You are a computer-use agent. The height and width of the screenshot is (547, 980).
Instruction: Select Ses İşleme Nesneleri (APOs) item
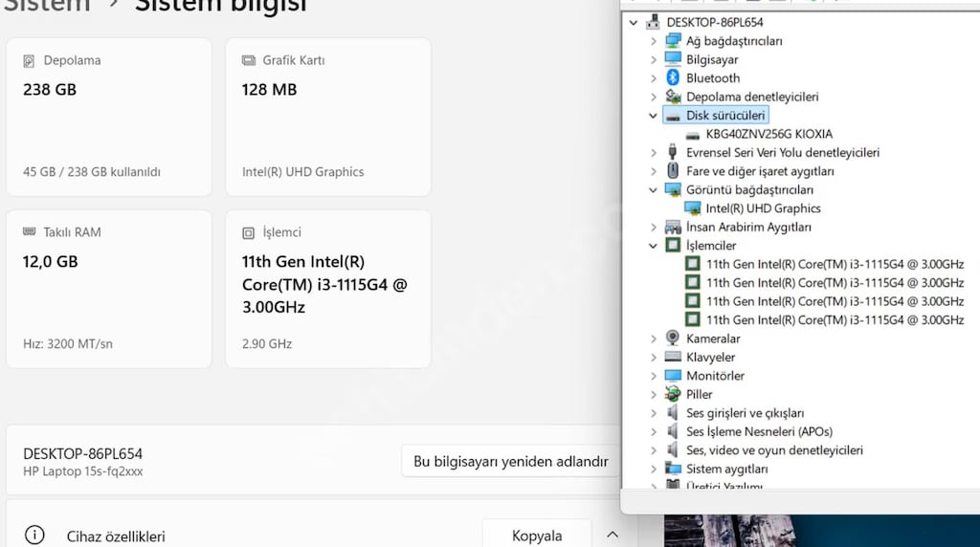coord(759,431)
